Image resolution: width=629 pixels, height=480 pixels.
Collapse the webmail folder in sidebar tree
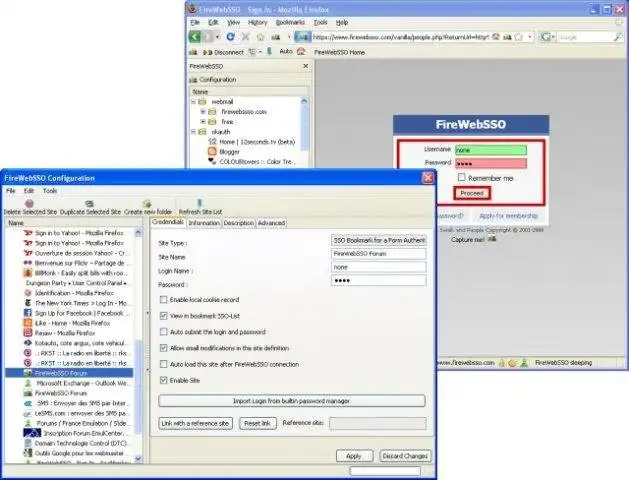193,102
